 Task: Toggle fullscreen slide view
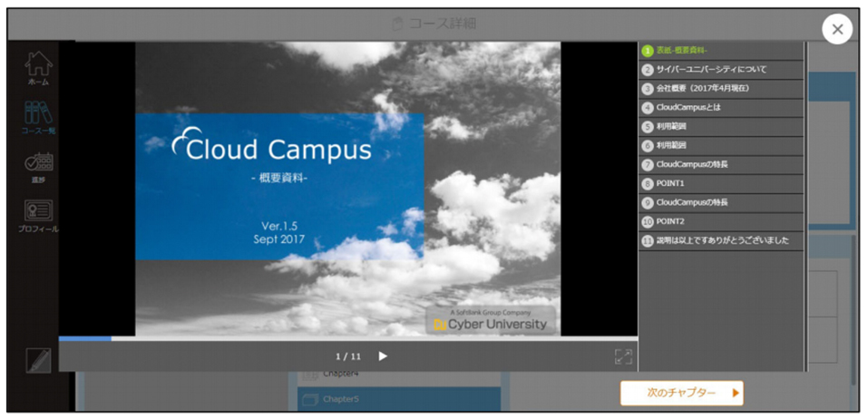point(623,356)
